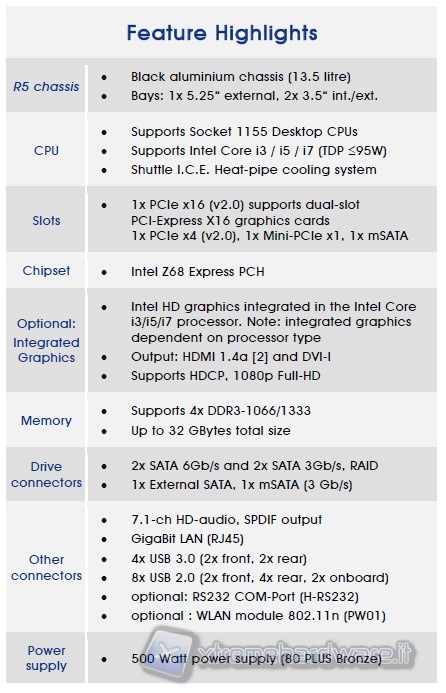Click the optional WLAN module 802.11n line
446x693 pixels.
coord(258,616)
